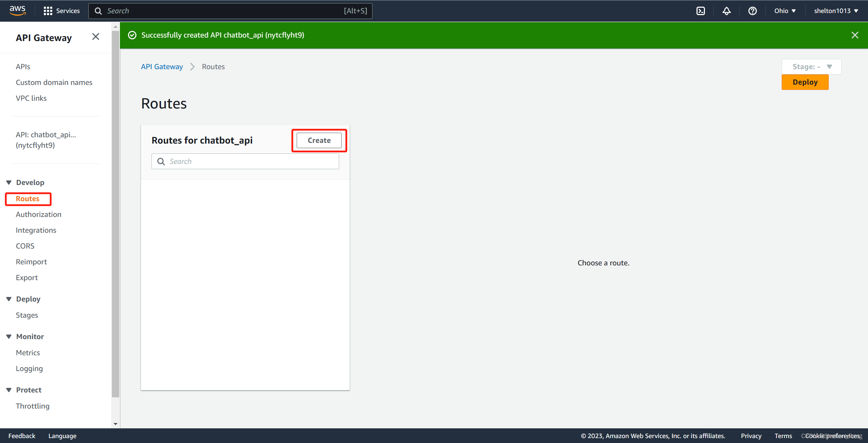
Task: Click the Create route button
Action: click(x=319, y=140)
